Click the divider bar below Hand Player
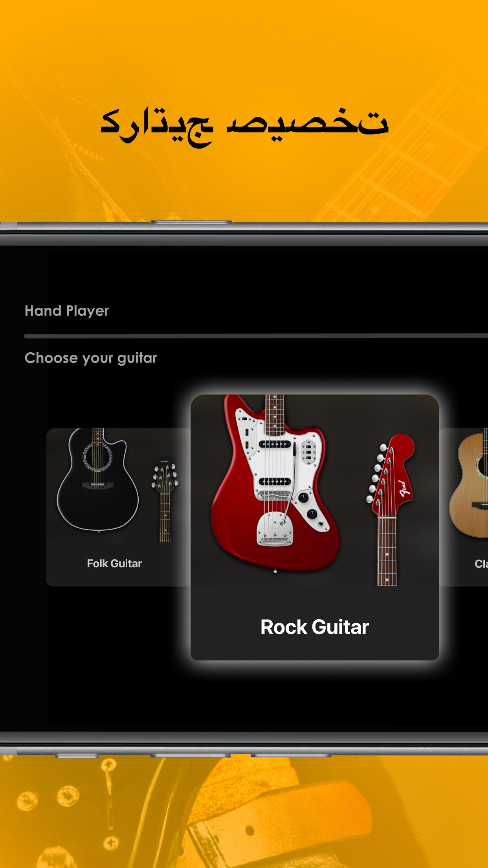488x868 pixels. (x=256, y=336)
